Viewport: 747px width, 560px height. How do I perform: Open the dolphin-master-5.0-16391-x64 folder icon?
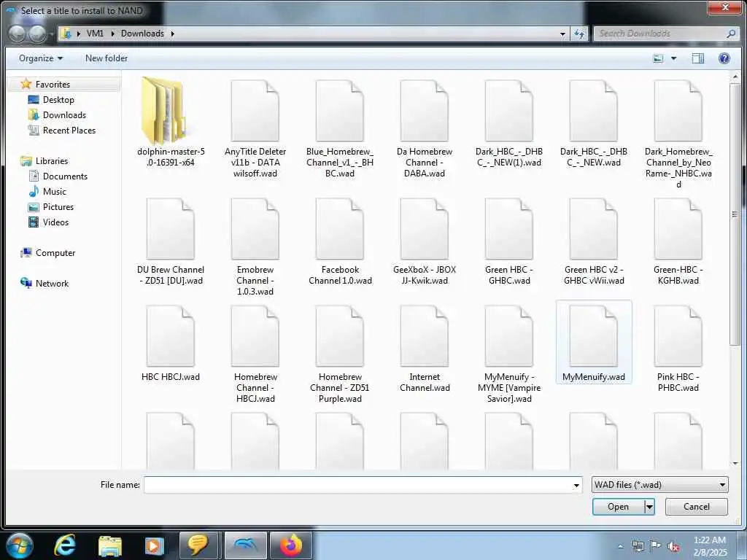(x=164, y=111)
